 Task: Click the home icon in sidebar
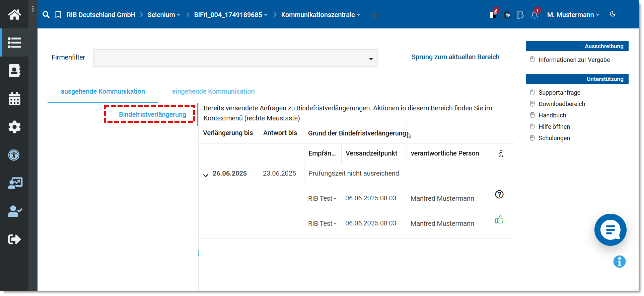click(14, 14)
